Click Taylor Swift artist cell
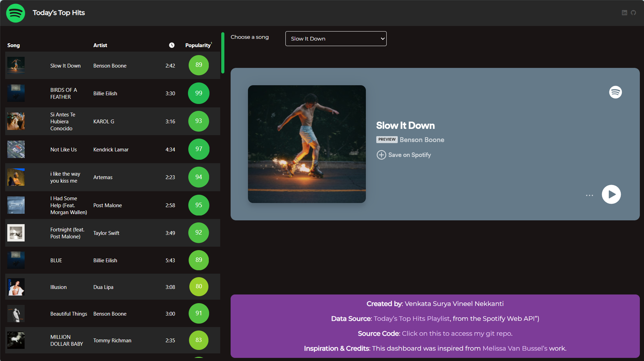Screen dimensions: 644x361 (106, 233)
